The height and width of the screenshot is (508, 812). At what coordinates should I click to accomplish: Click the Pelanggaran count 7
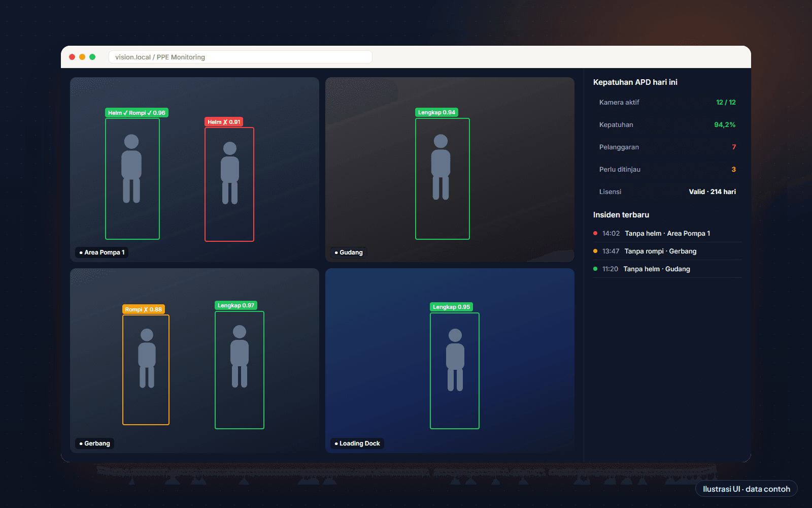[x=734, y=147]
